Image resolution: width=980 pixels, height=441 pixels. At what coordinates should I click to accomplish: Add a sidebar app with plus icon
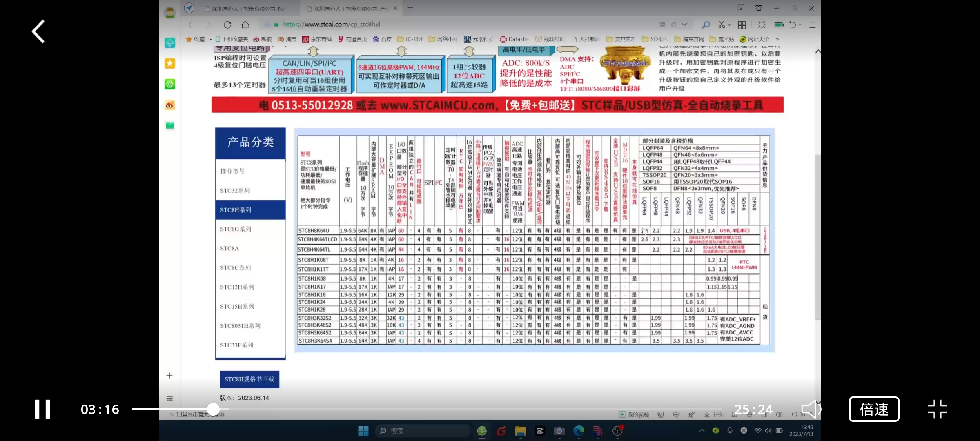click(x=169, y=376)
